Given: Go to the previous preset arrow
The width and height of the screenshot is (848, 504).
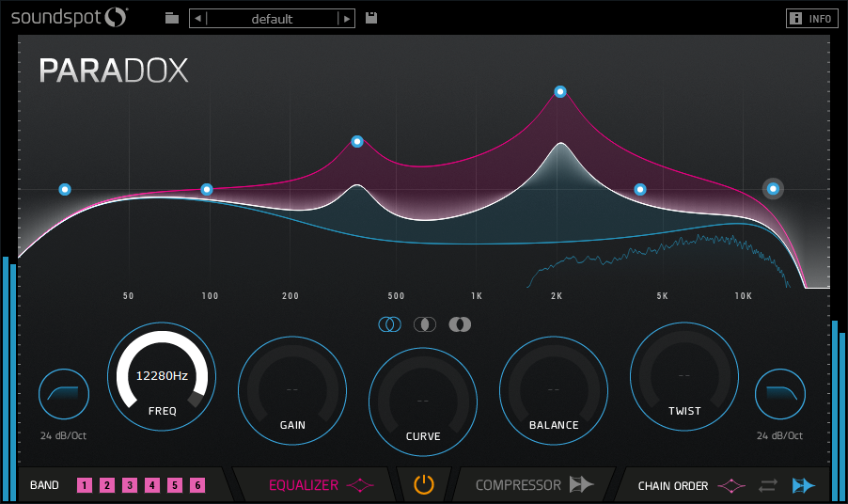Looking at the screenshot, I should (x=197, y=19).
